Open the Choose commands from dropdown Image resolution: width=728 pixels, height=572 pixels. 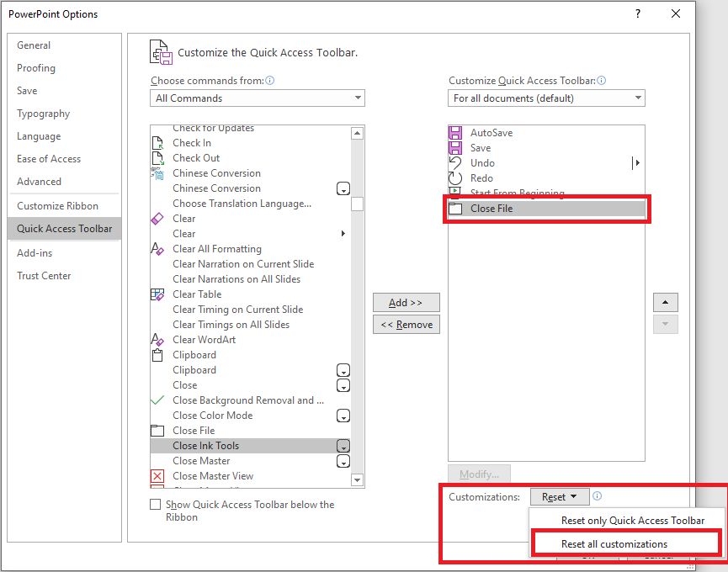[258, 98]
